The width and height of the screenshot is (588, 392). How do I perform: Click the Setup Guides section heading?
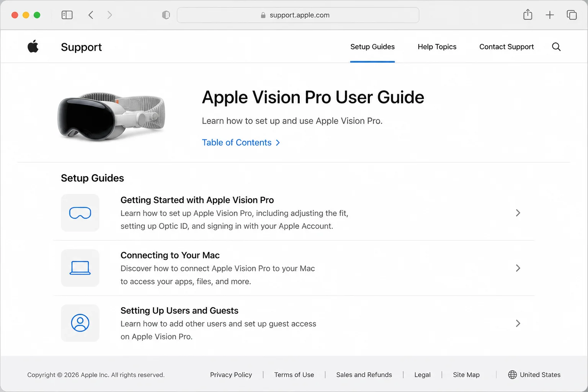point(92,178)
